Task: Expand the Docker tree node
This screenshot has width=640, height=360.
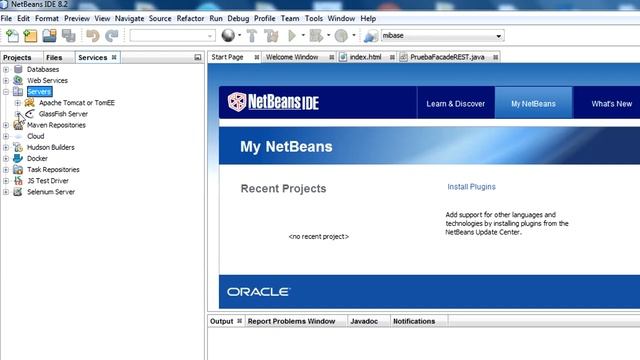Action: [6, 158]
